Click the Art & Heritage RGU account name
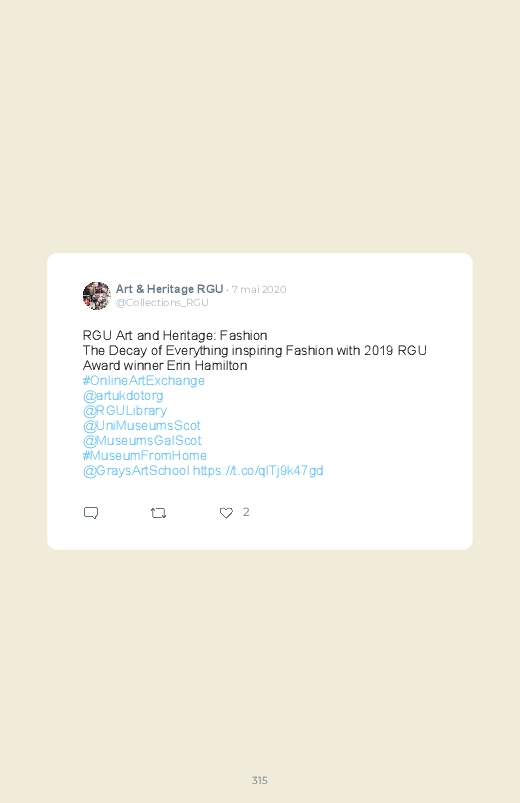Viewport: 520px width, 803px height. point(170,289)
